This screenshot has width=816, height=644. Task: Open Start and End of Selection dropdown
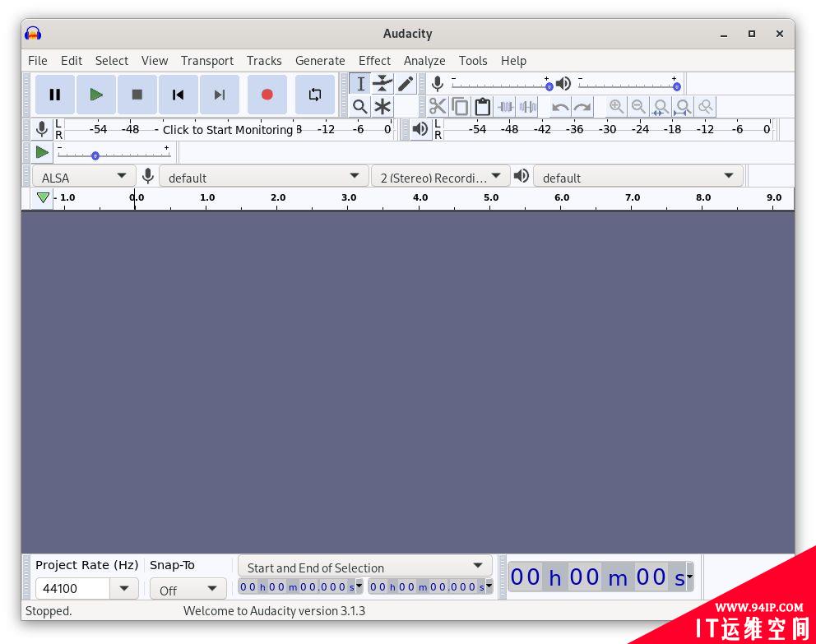click(364, 567)
